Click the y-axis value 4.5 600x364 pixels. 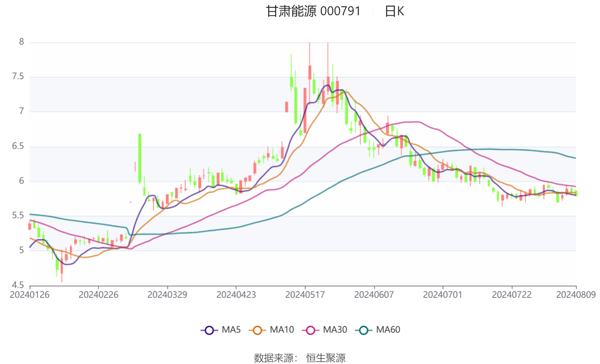[x=18, y=285]
